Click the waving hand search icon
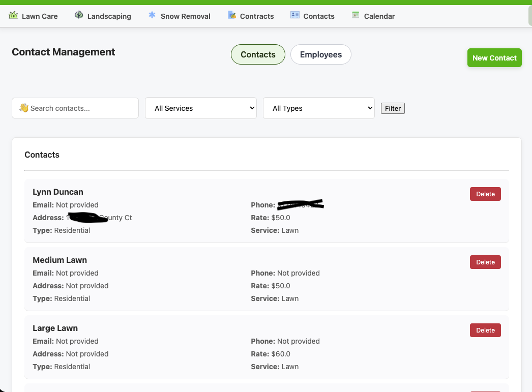532x392 pixels. pyautogui.click(x=24, y=108)
